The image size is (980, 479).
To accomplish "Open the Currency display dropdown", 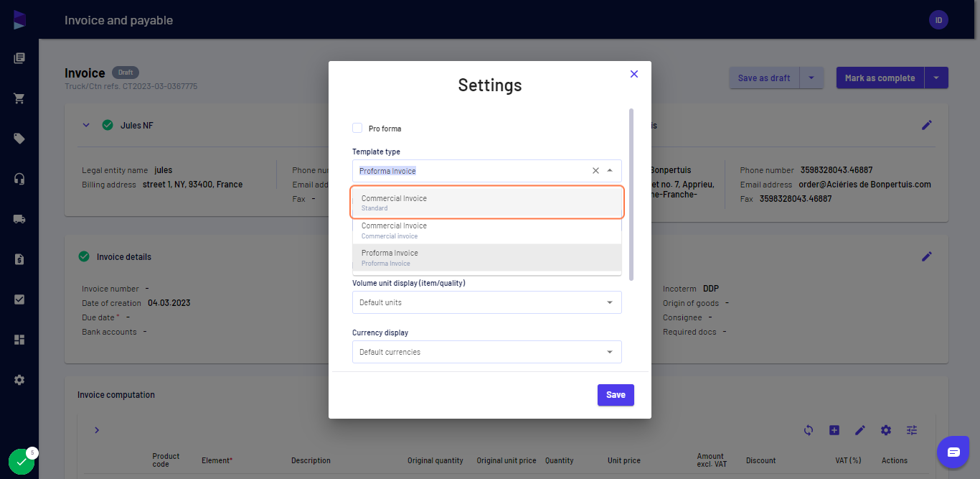I will (x=487, y=352).
